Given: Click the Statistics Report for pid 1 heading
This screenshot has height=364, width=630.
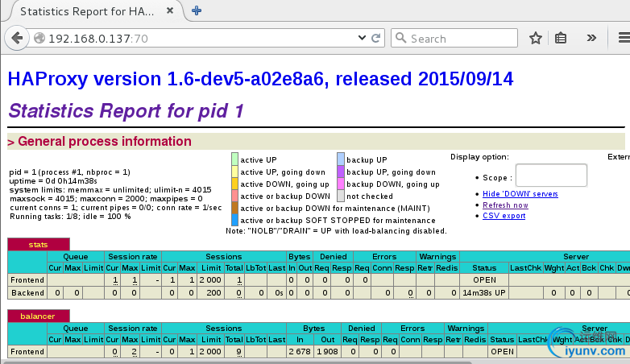Looking at the screenshot, I should [126, 111].
